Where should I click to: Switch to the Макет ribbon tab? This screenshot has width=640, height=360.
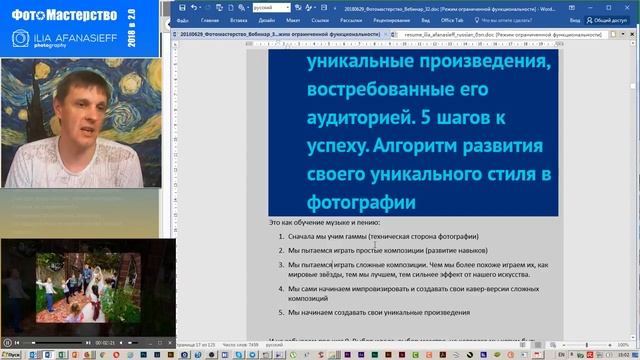(x=293, y=20)
